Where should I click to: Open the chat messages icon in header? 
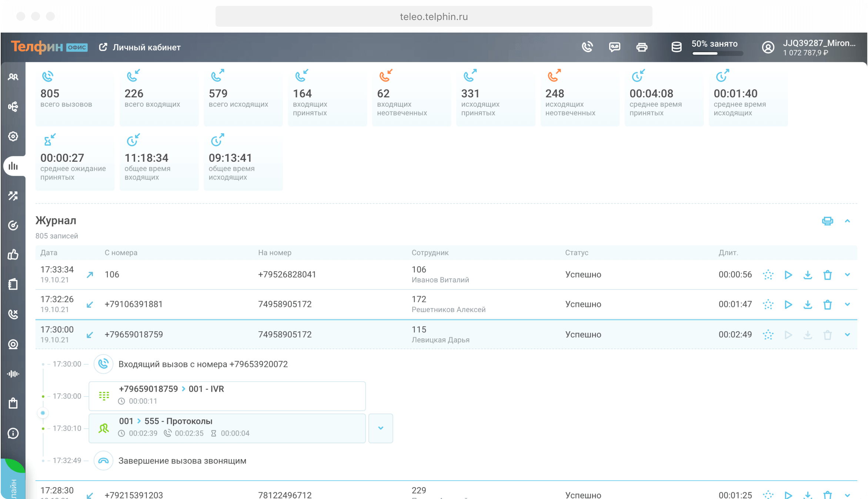coord(615,47)
